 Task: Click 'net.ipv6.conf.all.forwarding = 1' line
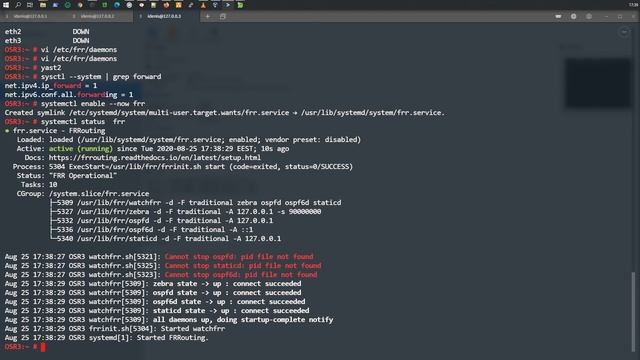click(x=69, y=95)
